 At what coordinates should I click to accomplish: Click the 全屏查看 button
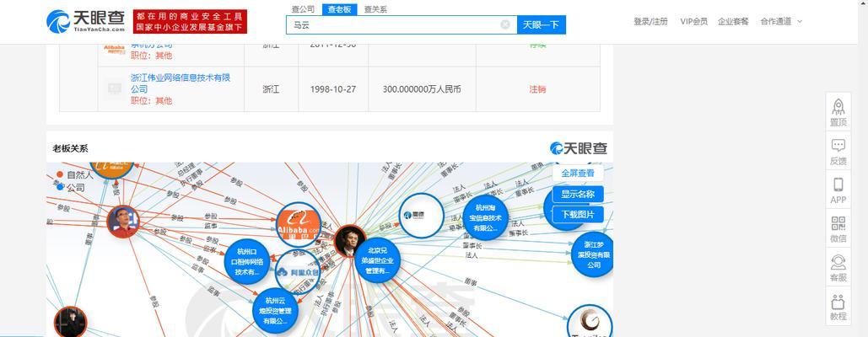[577, 174]
